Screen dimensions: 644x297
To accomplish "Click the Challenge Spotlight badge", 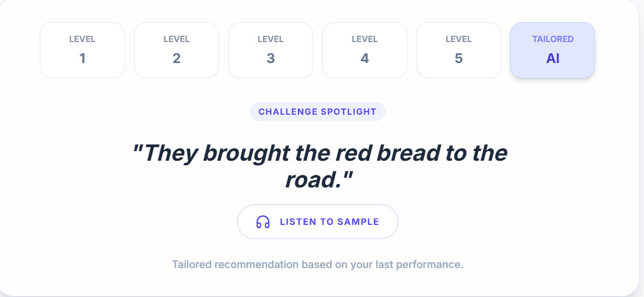I will (x=318, y=112).
